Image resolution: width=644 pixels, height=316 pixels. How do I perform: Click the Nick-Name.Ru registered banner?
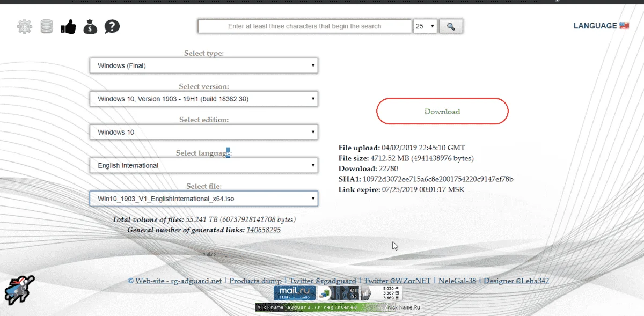tap(339, 307)
